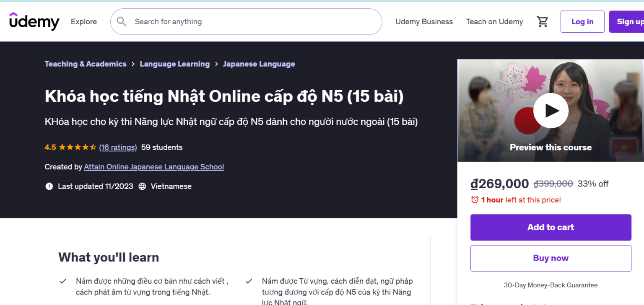Click the search magnifying glass icon
644x305 pixels.
122,21
